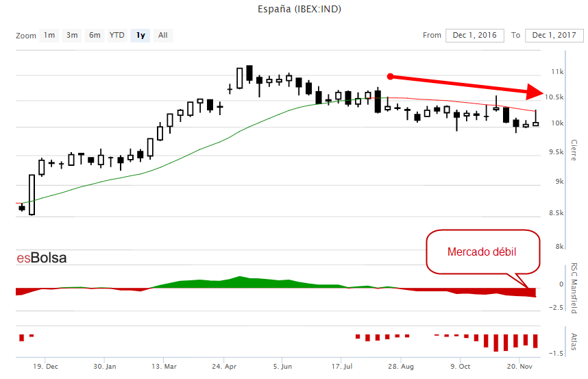
Task: Click the 9k price axis label
Action: (559, 181)
